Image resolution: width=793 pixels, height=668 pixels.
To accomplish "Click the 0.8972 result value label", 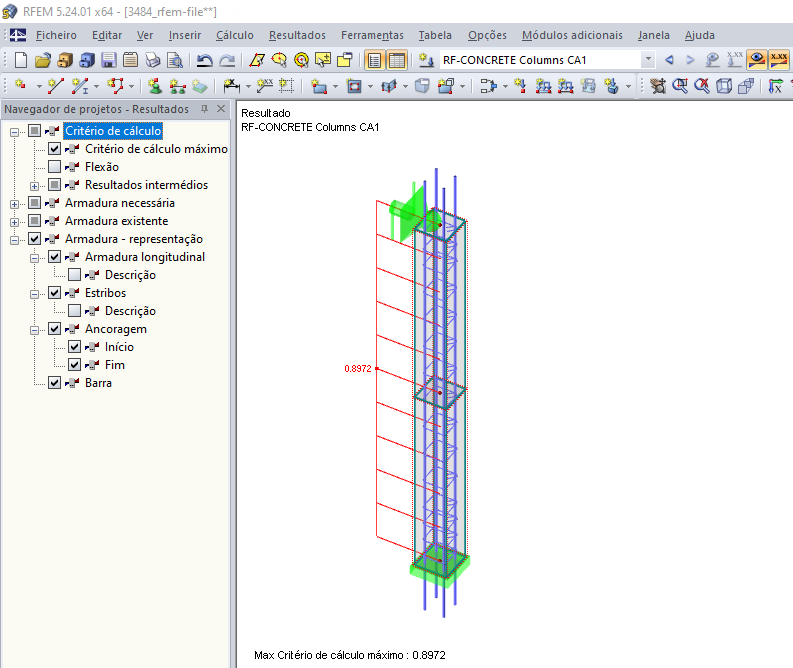I will pos(358,369).
